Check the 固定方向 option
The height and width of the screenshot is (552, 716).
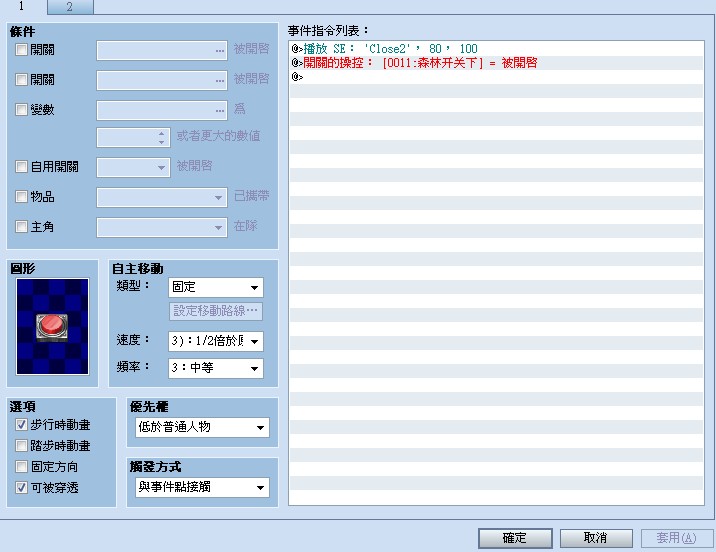(x=21, y=466)
